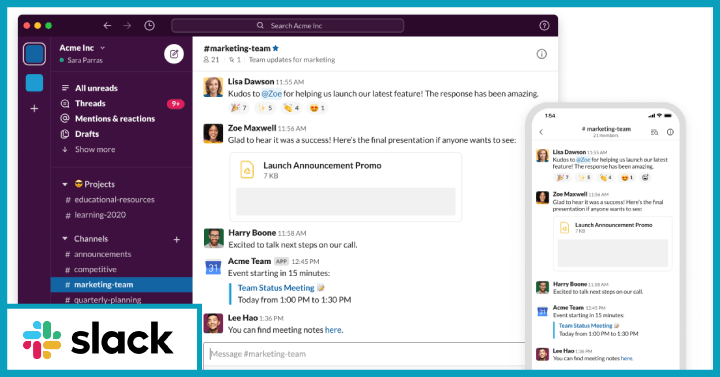Add a channel with Channels plus icon
The image size is (720, 377).
pos(177,239)
